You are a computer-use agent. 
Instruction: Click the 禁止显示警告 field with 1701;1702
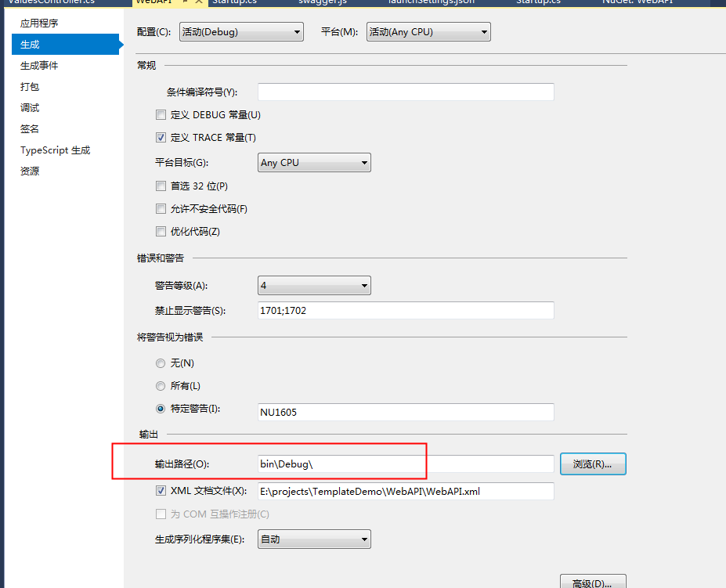click(x=406, y=310)
